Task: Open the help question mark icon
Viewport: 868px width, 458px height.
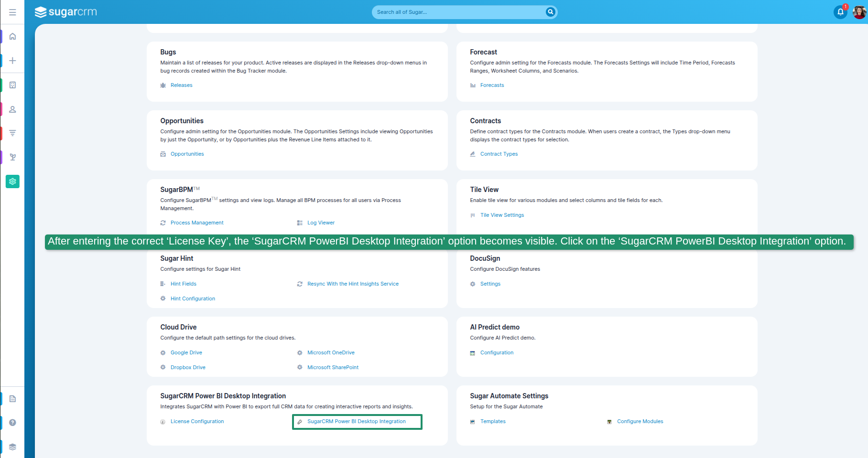Action: pyautogui.click(x=12, y=423)
